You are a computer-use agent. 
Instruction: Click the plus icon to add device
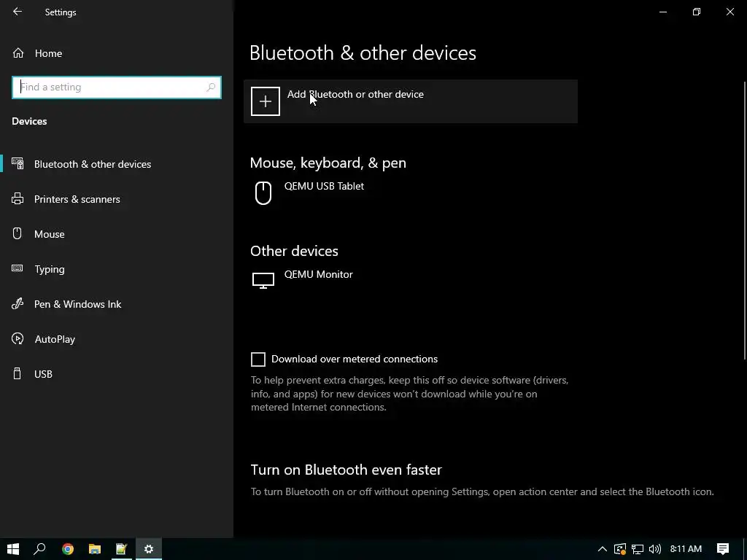tap(266, 101)
